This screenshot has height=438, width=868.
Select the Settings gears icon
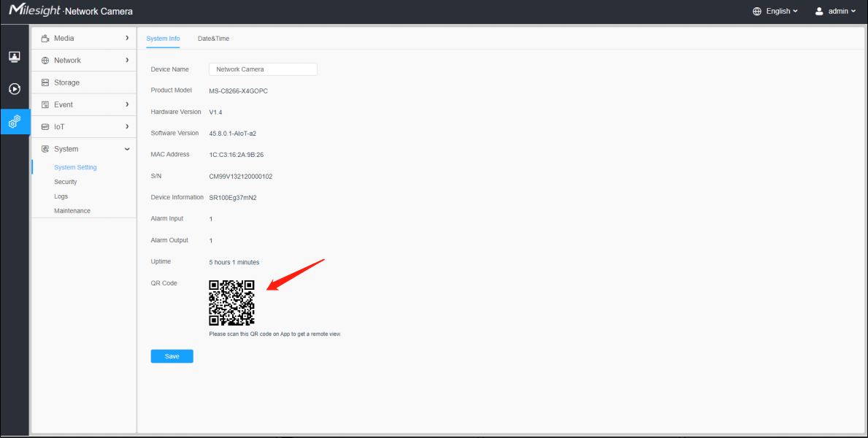15,121
